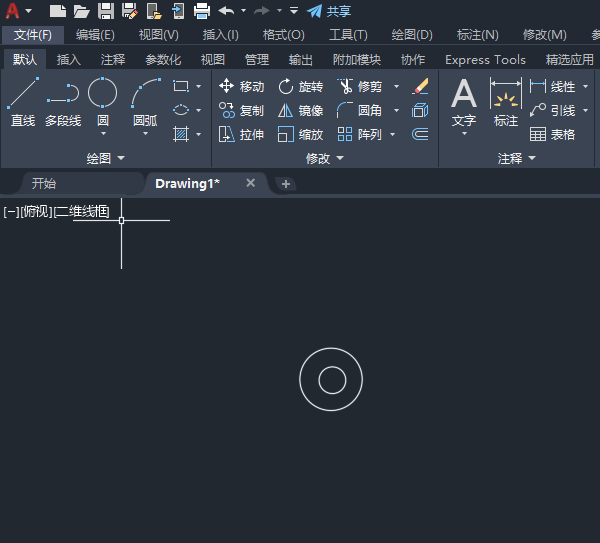
Task: Click the Open file folder icon
Action: 82,11
